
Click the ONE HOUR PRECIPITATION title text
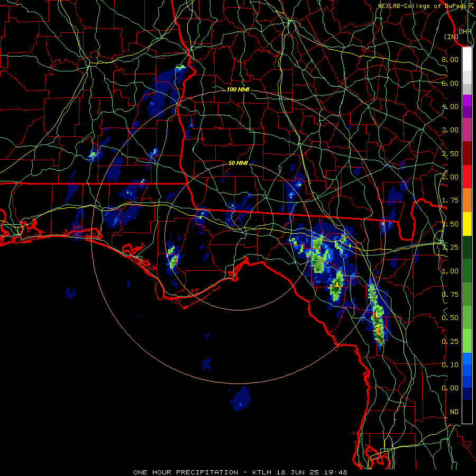click(186, 472)
